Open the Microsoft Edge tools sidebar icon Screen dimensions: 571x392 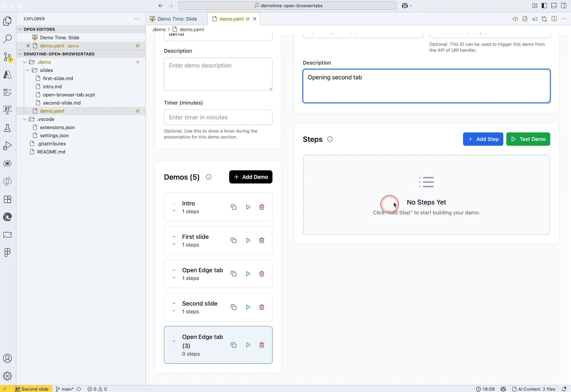tap(7, 217)
